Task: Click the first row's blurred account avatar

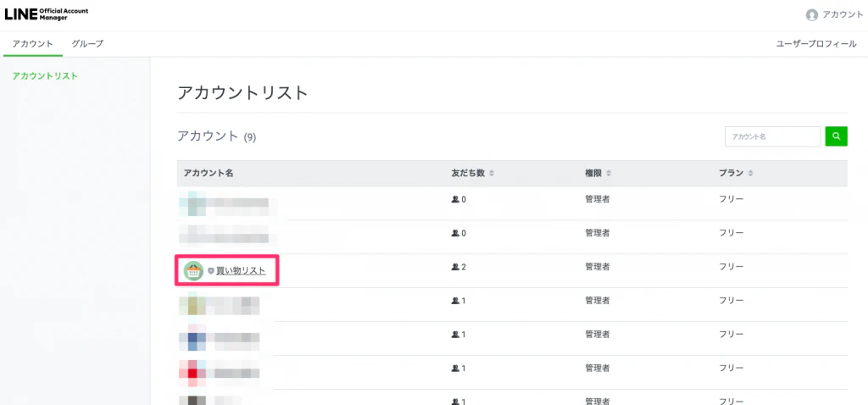Action: 193,203
